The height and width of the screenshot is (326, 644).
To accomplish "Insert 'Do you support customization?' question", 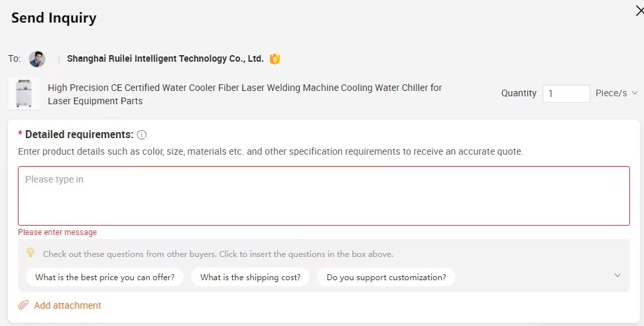I will point(386,277).
